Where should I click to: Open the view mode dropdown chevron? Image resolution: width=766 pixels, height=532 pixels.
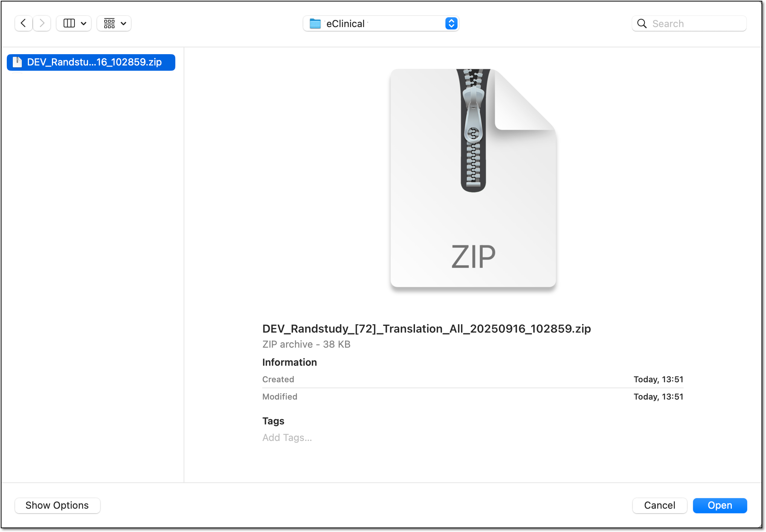(x=84, y=24)
